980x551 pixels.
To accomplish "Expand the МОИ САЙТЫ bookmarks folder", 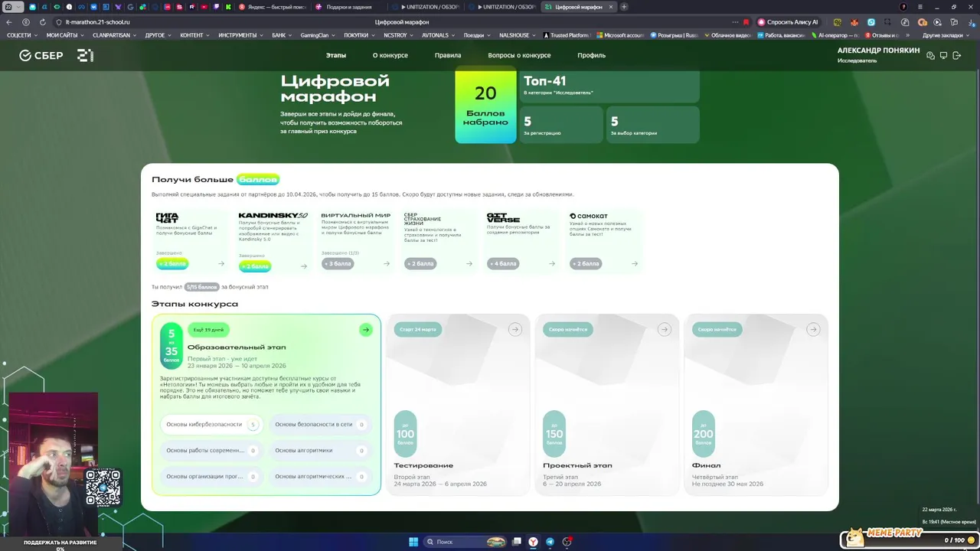I will 64,35.
